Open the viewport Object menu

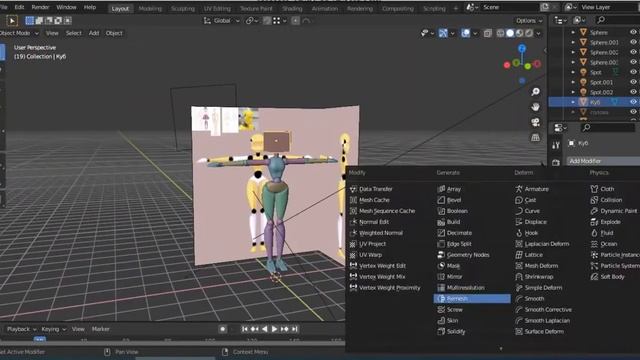tap(114, 33)
